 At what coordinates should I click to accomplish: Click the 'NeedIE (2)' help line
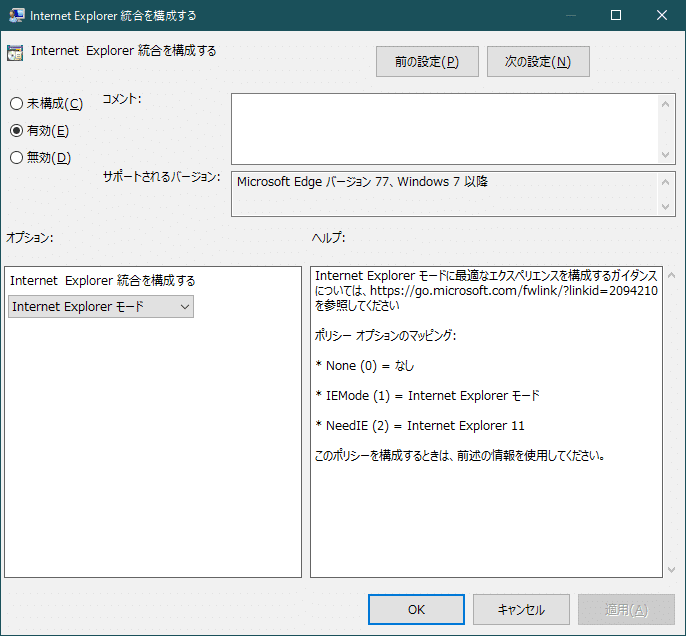coord(420,426)
